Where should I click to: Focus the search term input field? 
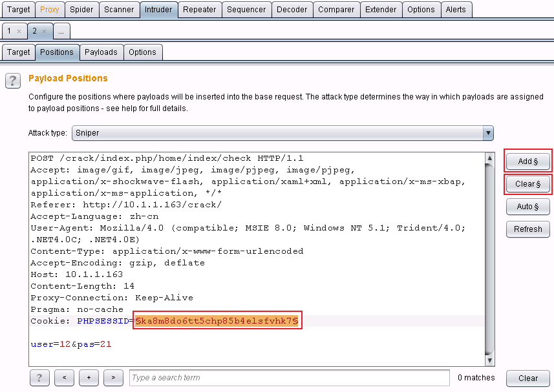290,378
